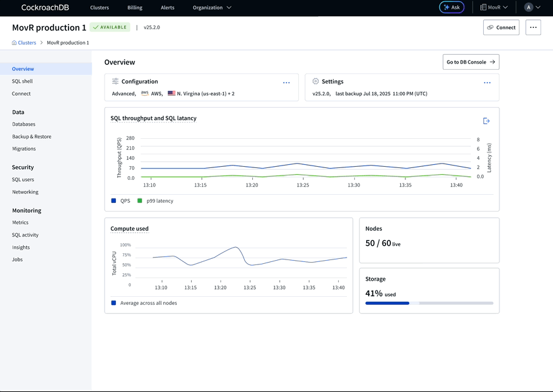This screenshot has width=553, height=392.
Task: Expand the Organization dropdown
Action: click(212, 7)
